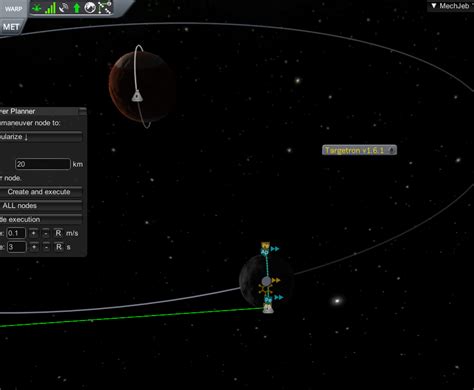Click the Targetron window corner button
This screenshot has height=390, width=474.
click(x=392, y=150)
